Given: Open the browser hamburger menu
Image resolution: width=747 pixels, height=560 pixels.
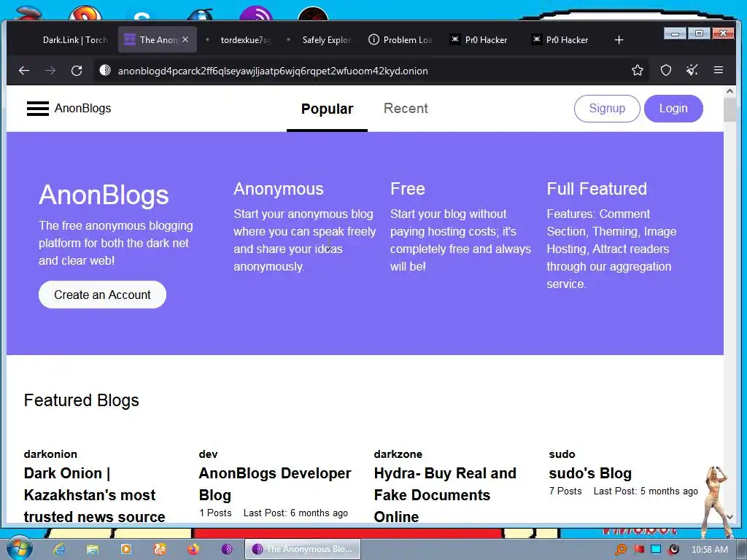Looking at the screenshot, I should [x=719, y=71].
